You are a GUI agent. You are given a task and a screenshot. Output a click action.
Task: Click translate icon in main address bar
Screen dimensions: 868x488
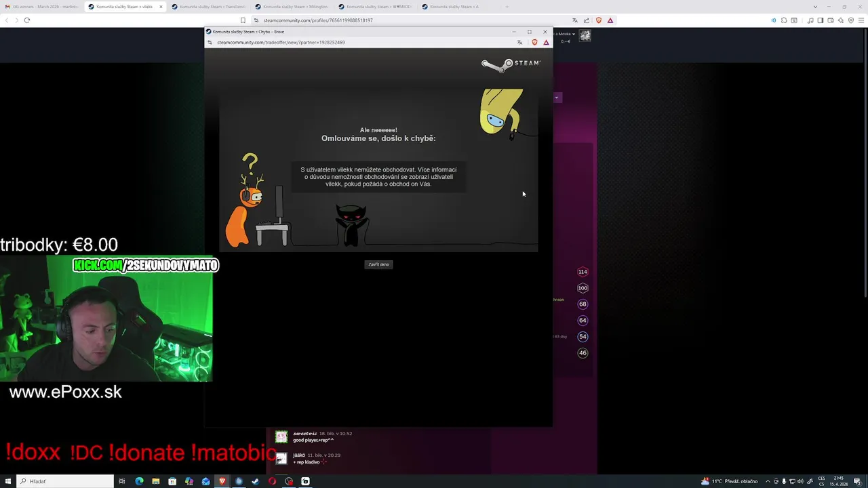pyautogui.click(x=575, y=20)
